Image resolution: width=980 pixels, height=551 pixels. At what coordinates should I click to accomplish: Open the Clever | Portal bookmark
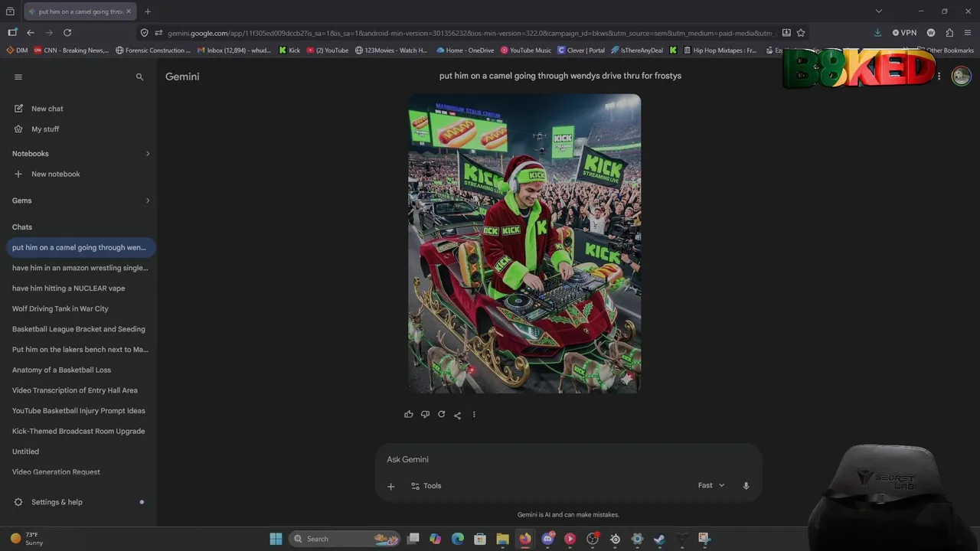(581, 51)
